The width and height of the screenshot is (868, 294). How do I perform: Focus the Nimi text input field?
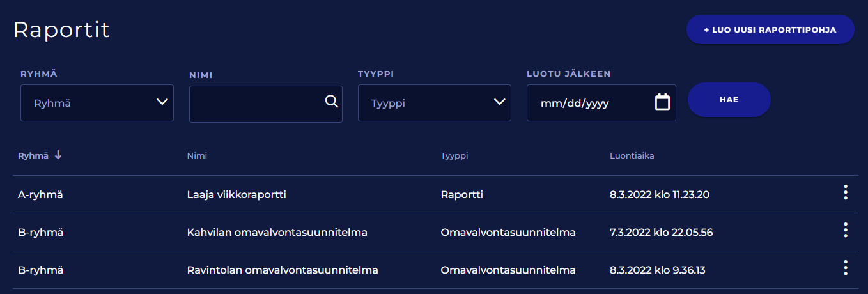[256, 104]
